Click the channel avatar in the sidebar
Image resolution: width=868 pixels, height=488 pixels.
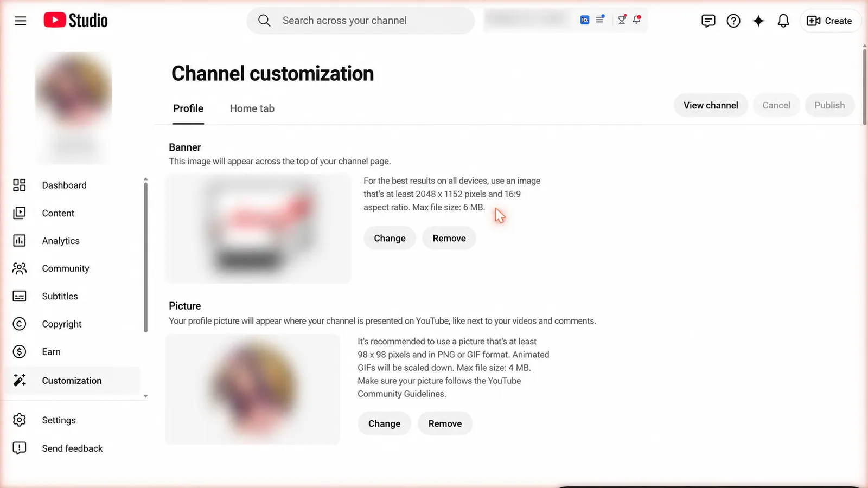click(74, 89)
